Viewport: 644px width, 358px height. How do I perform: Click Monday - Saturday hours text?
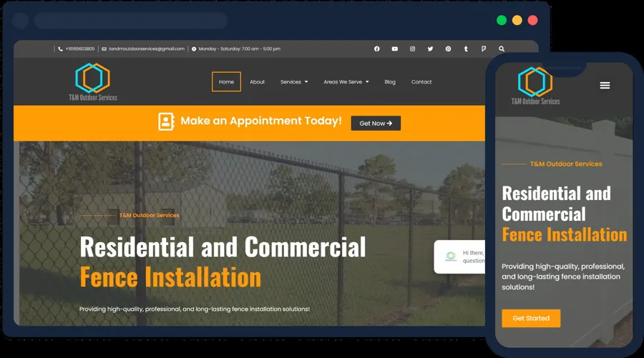coord(240,49)
